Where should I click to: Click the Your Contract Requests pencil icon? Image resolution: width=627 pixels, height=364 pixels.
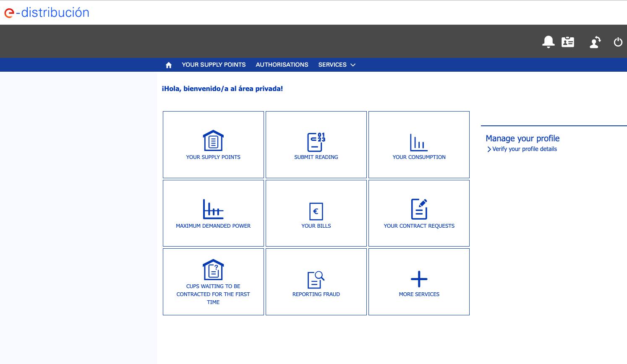pyautogui.click(x=419, y=209)
